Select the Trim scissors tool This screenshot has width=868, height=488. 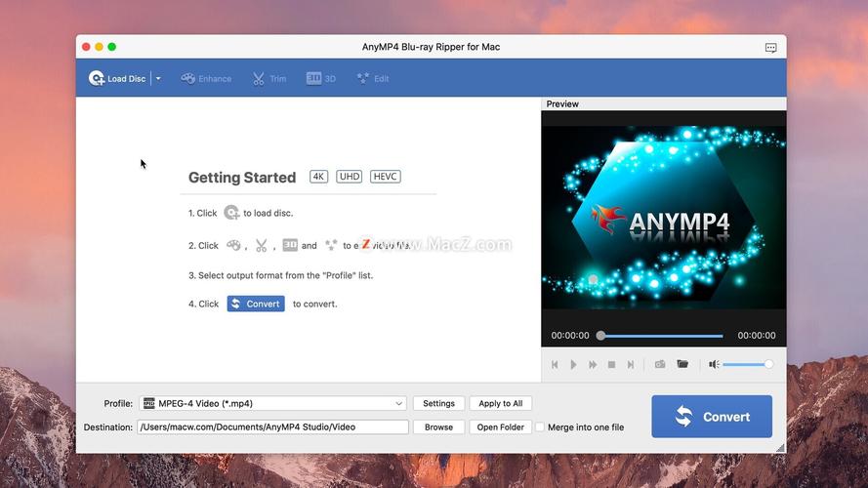(269, 78)
